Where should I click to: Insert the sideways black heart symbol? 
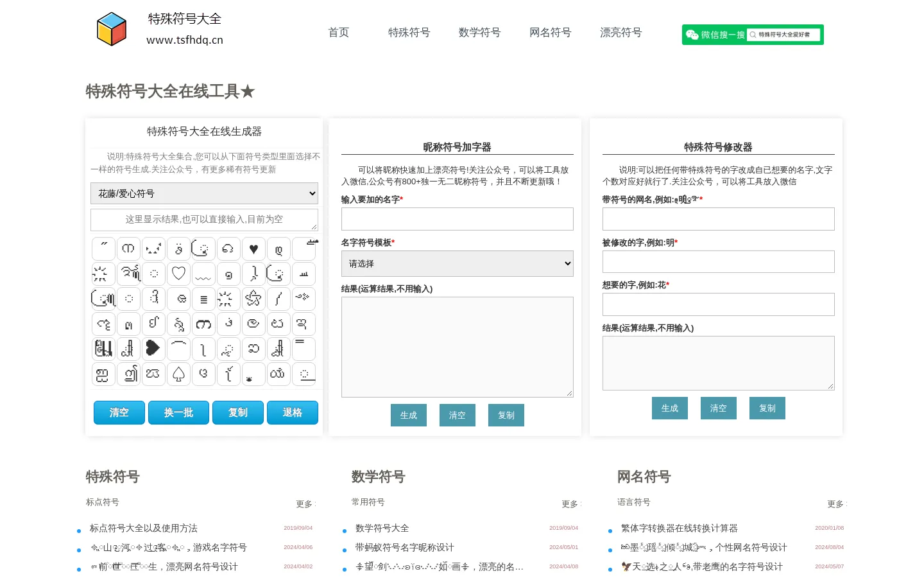pos(153,349)
